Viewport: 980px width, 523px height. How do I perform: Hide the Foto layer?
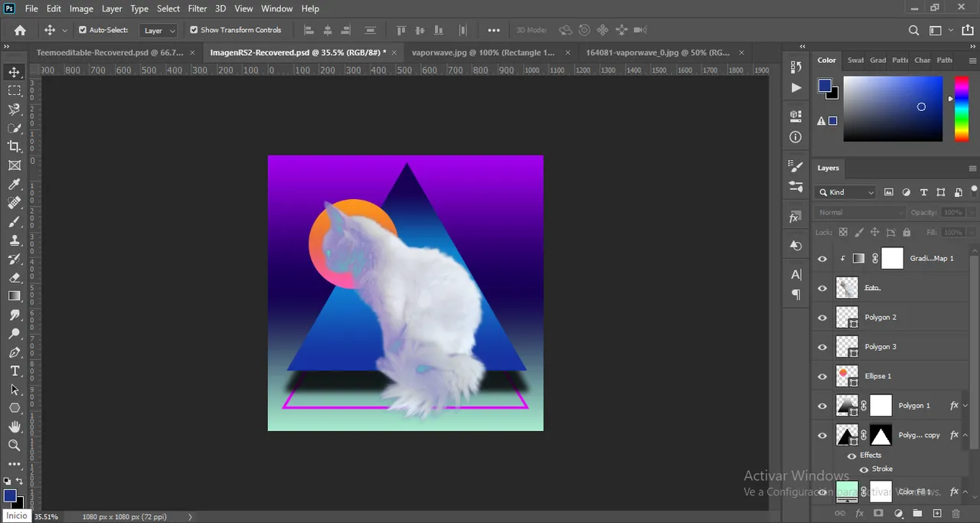[822, 288]
